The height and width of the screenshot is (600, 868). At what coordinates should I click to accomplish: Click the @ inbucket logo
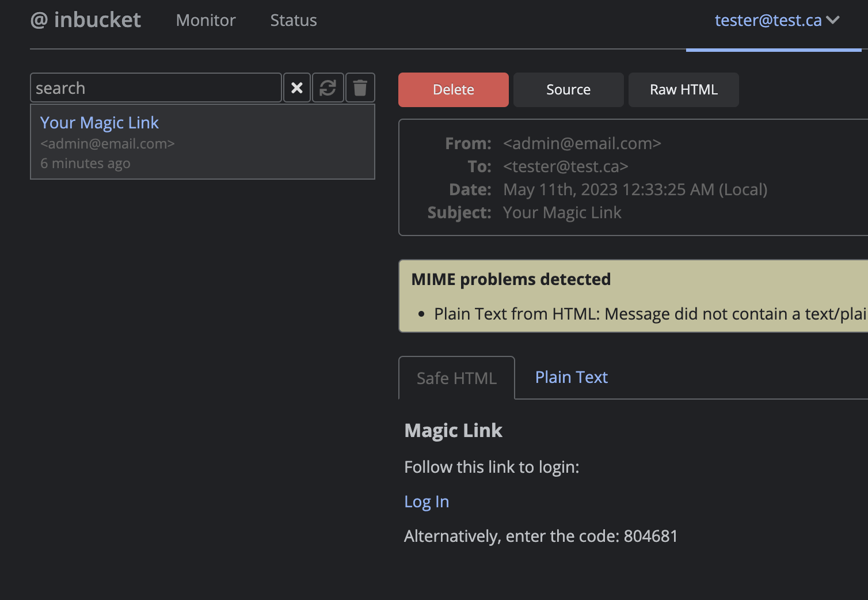point(85,20)
